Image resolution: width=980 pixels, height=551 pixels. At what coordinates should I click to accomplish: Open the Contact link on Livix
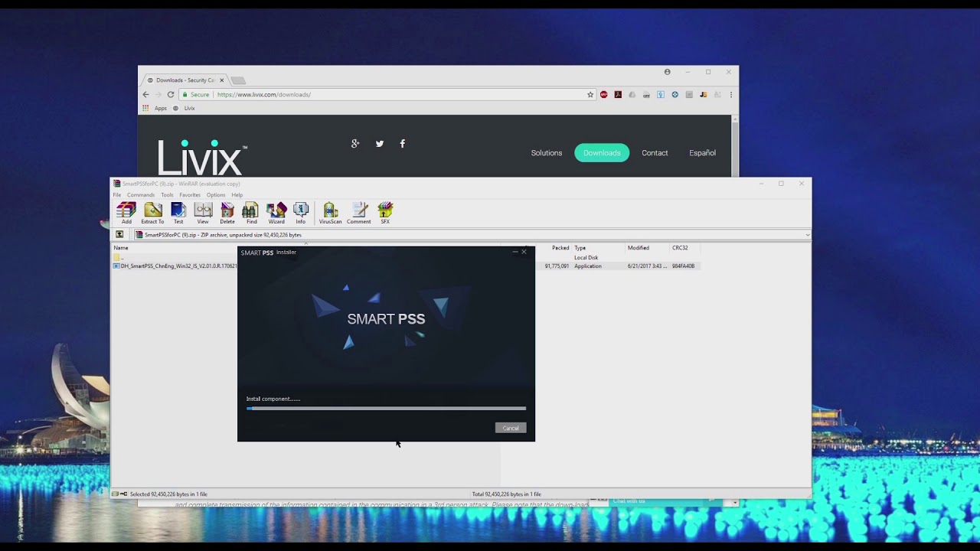click(655, 153)
